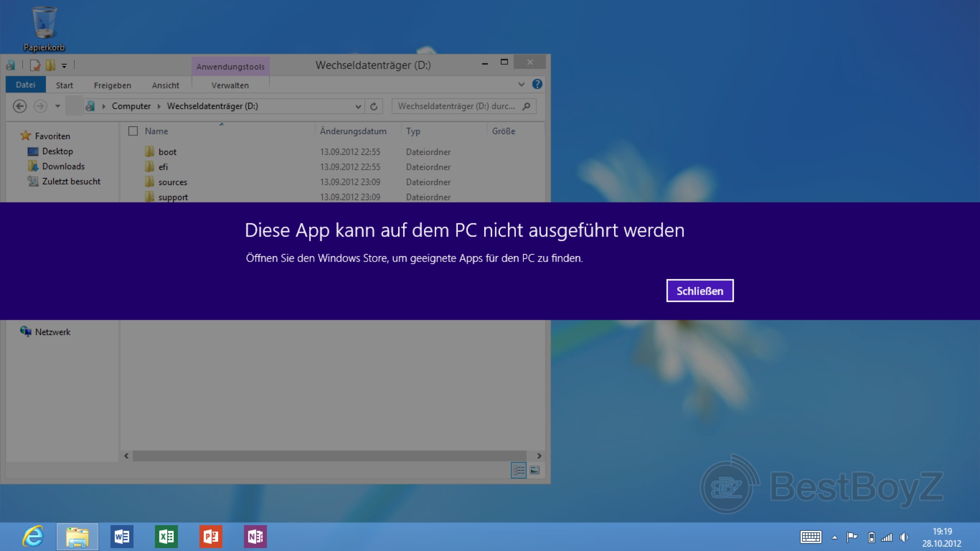Viewport: 980px width, 551px height.
Task: Switch to the Ansicht ribbon tab
Action: 165,85
